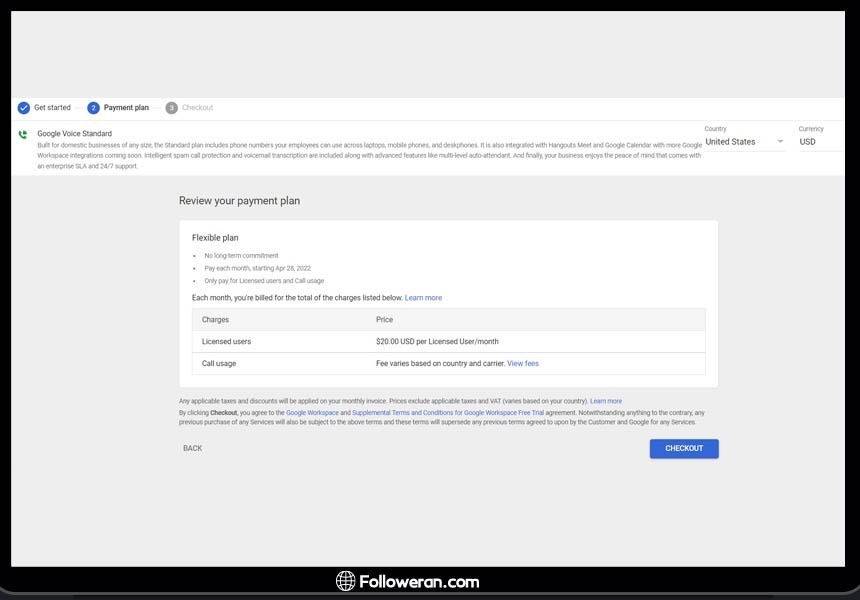This screenshot has height=600, width=860.
Task: Click the Get started checkmark icon
Action: tap(24, 108)
